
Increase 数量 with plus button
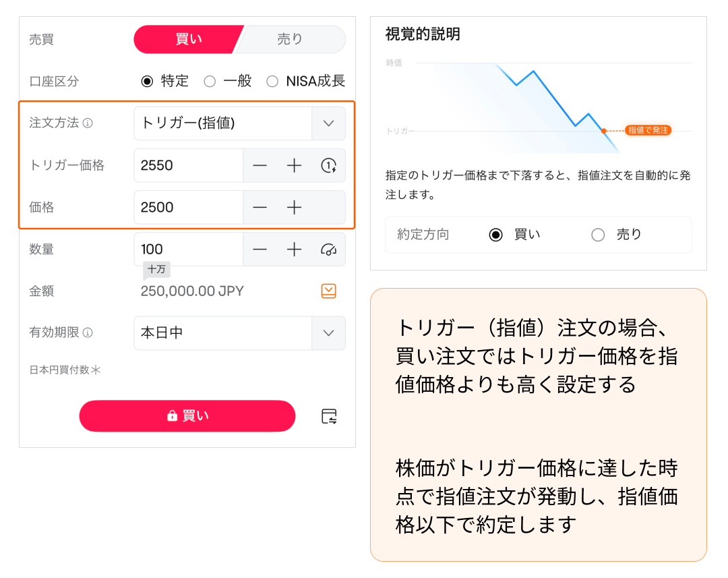pyautogui.click(x=294, y=250)
